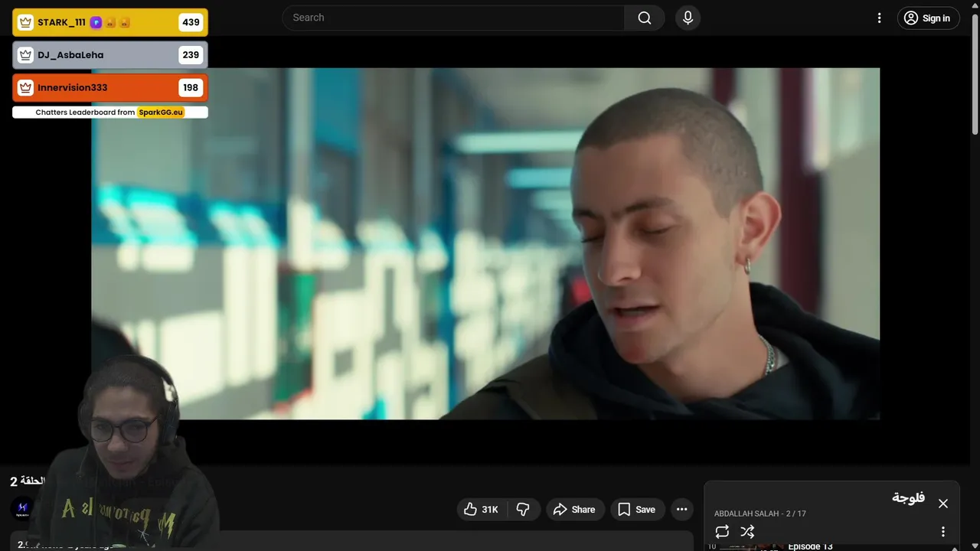This screenshot has width=980, height=551.
Task: Toggle playlist loop button
Action: click(x=722, y=531)
